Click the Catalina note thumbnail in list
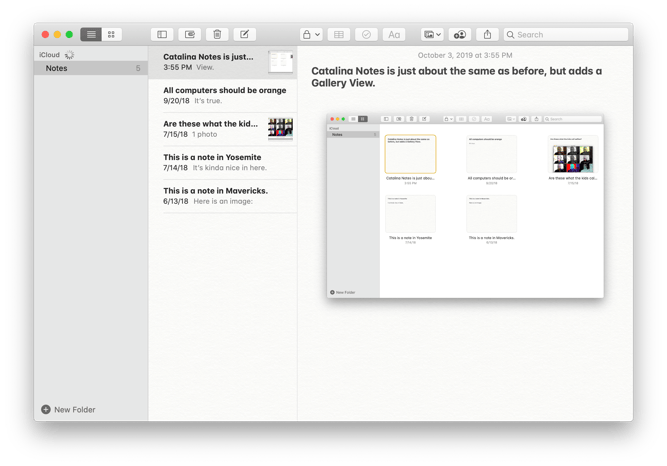This screenshot has height=466, width=667. (x=280, y=62)
